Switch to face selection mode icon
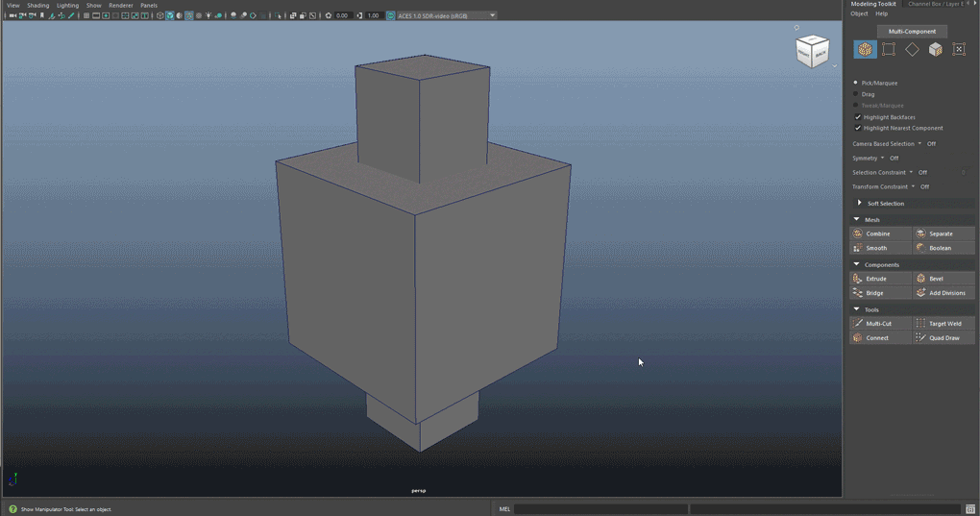 (936, 49)
